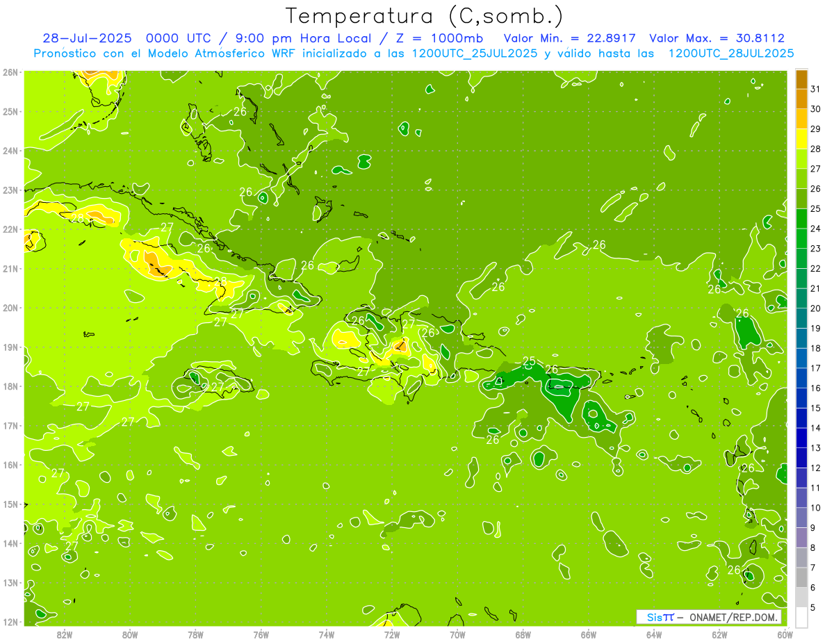This screenshot has height=644, width=834.
Task: Click the '0000 UTC / 9:00 pm Hora Local' text
Action: click(260, 38)
